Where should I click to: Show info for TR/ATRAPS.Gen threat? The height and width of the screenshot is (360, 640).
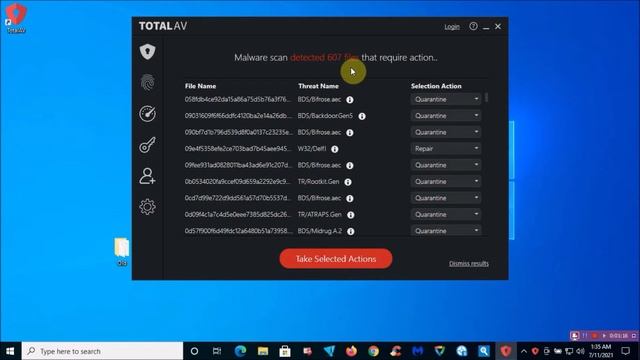coord(351,215)
